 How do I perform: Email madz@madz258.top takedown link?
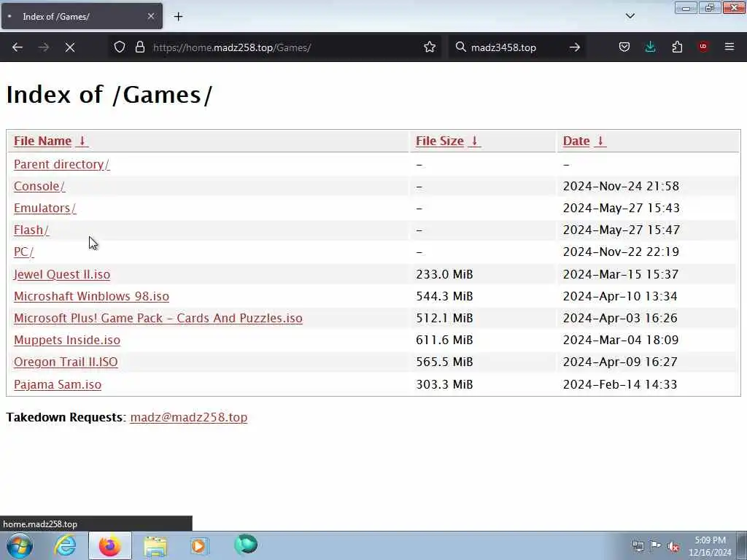pyautogui.click(x=189, y=417)
